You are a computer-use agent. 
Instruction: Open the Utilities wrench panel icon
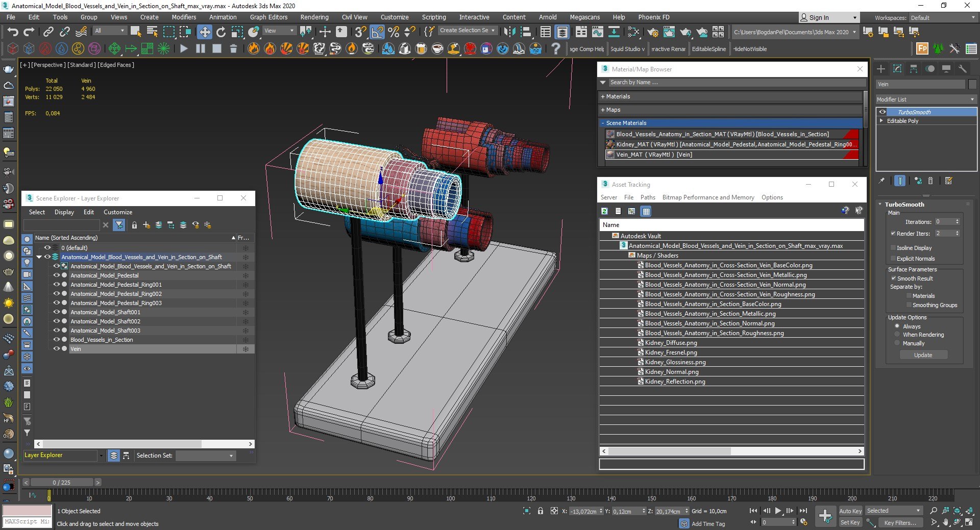click(963, 69)
